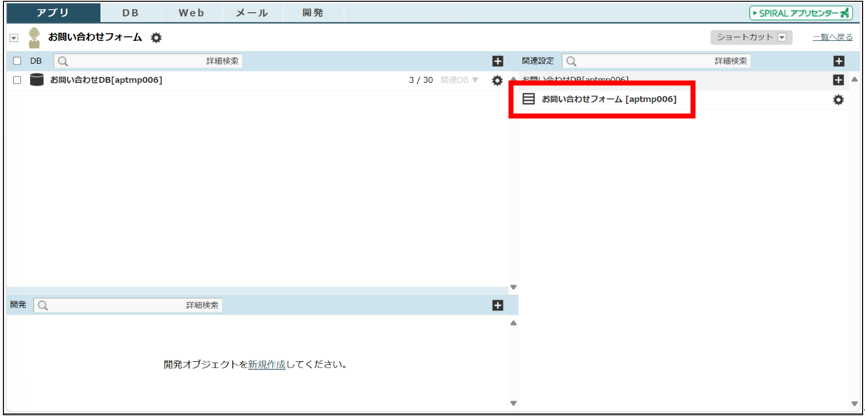Click the 新規作成 link
This screenshot has height=416, width=865.
(266, 365)
